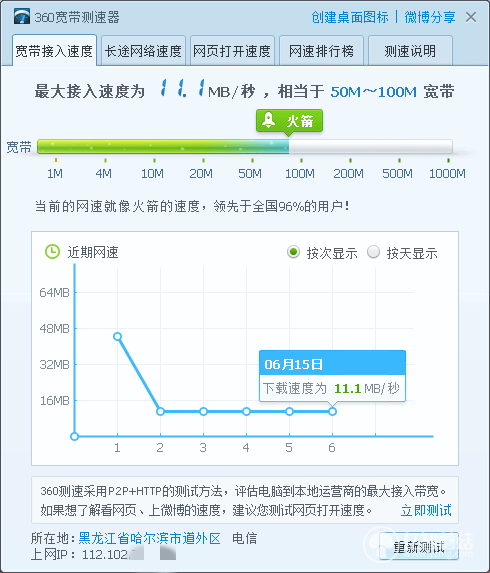Click 立即测试 link
Viewport: 490px width, 573px height.
[426, 510]
